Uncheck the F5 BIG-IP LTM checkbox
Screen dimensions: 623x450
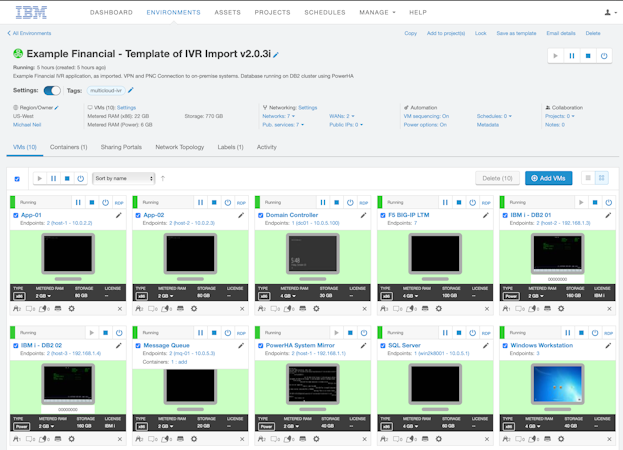pyautogui.click(x=383, y=215)
